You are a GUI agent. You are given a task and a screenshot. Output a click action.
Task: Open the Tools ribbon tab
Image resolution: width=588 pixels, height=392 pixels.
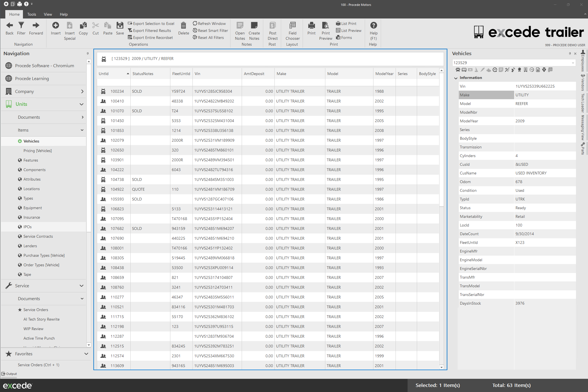click(32, 14)
